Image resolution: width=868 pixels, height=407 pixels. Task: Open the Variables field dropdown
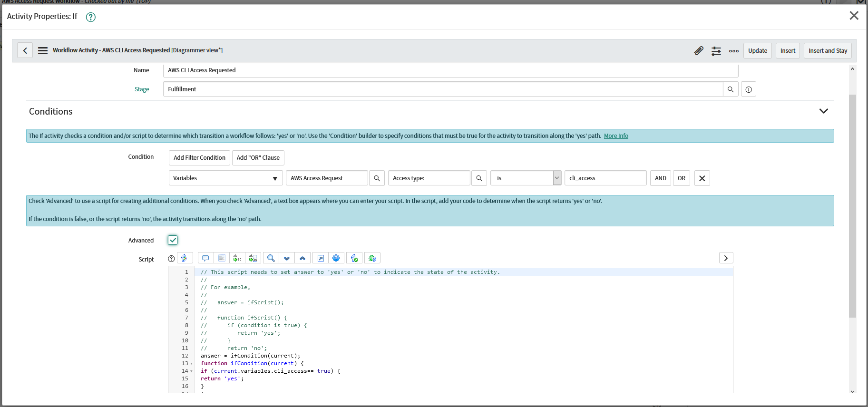tap(226, 178)
